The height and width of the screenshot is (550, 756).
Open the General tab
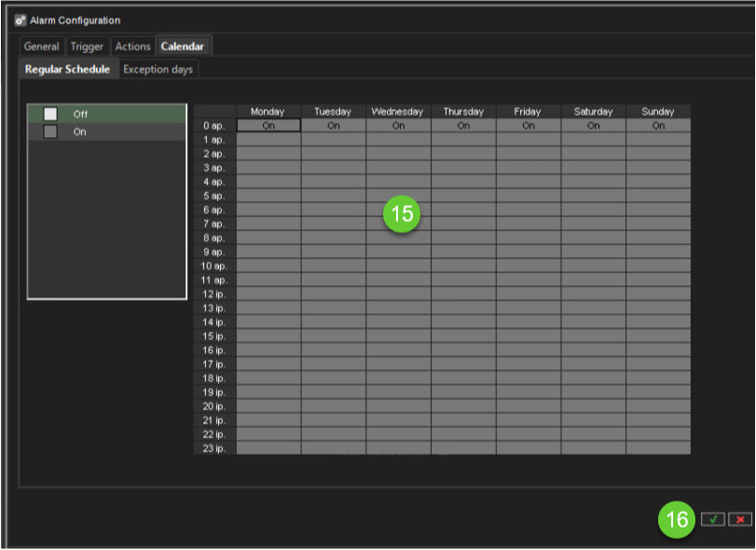click(x=41, y=47)
